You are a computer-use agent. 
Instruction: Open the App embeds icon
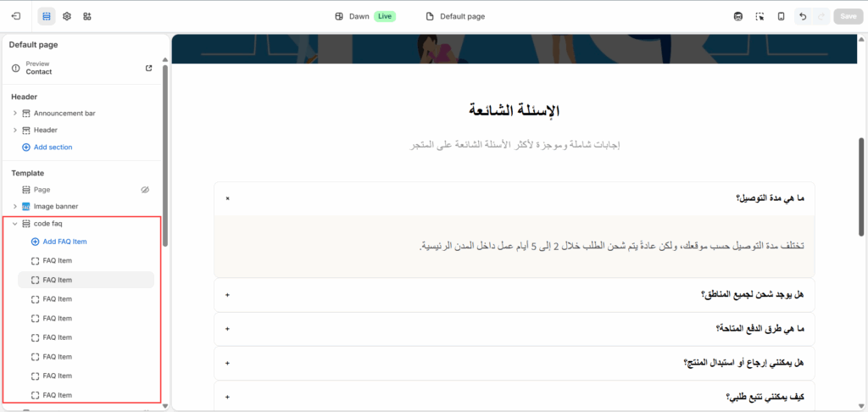click(x=87, y=16)
